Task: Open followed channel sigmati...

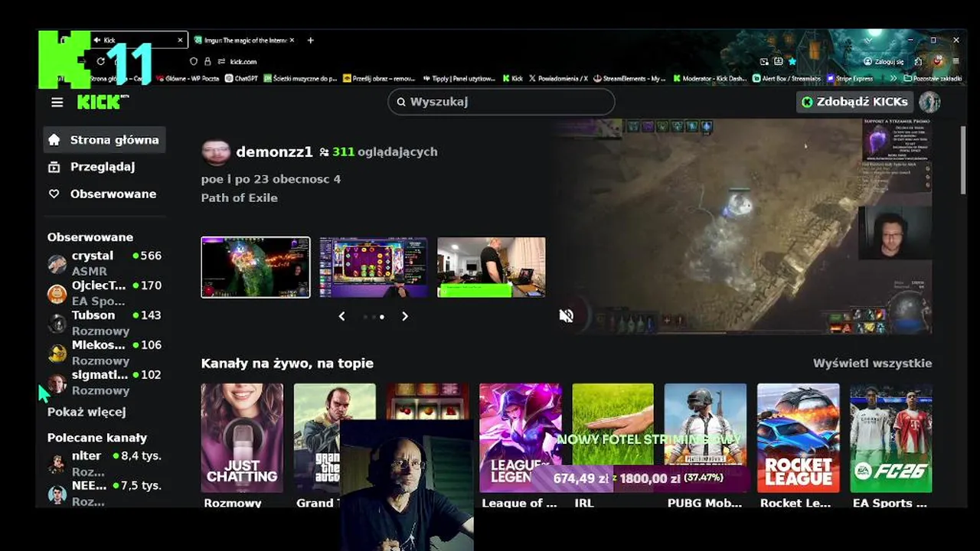Action: 104,383
